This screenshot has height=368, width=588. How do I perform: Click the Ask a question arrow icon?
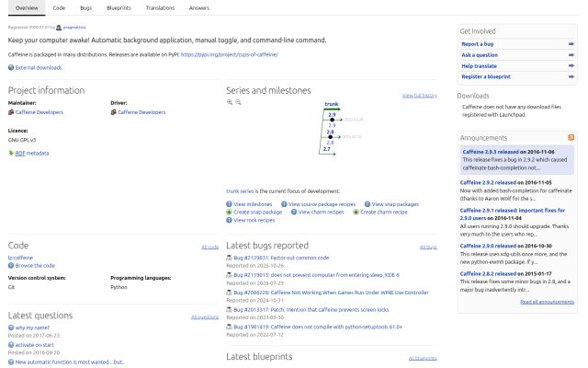pos(571,55)
